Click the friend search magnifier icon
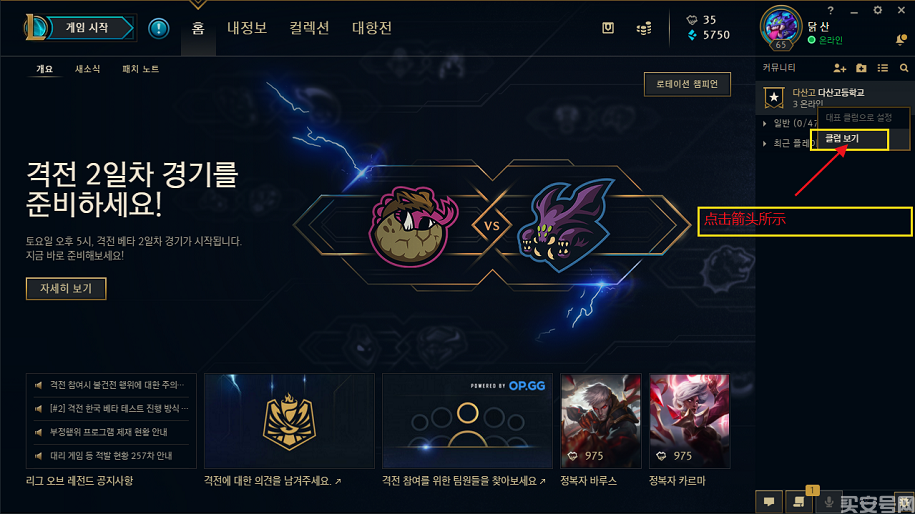 [x=904, y=68]
